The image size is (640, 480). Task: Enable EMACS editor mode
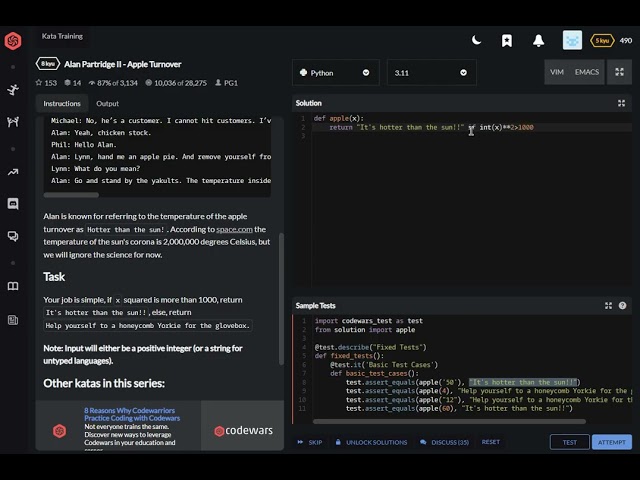tap(587, 72)
